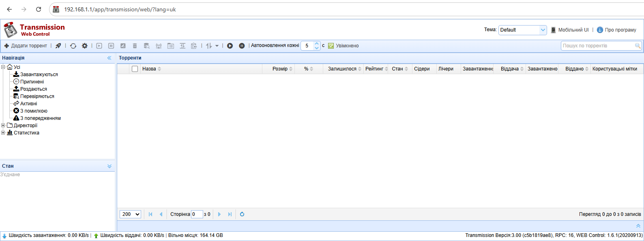Open settings via the gear icon

pos(85,46)
